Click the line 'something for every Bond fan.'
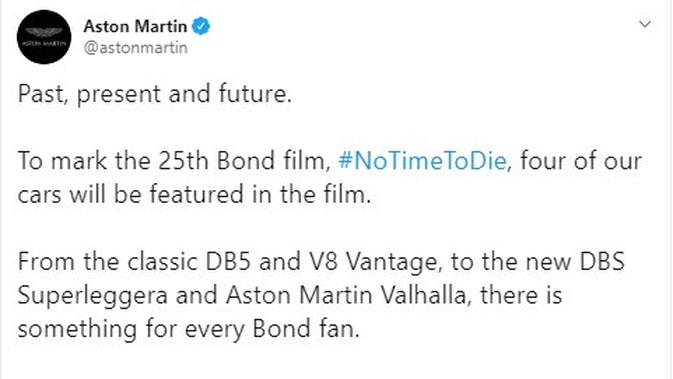 tap(188, 330)
